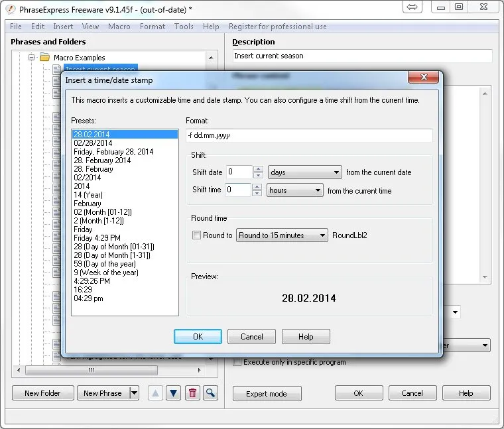Select preset 02/2014
504x429 pixels.
(125, 178)
